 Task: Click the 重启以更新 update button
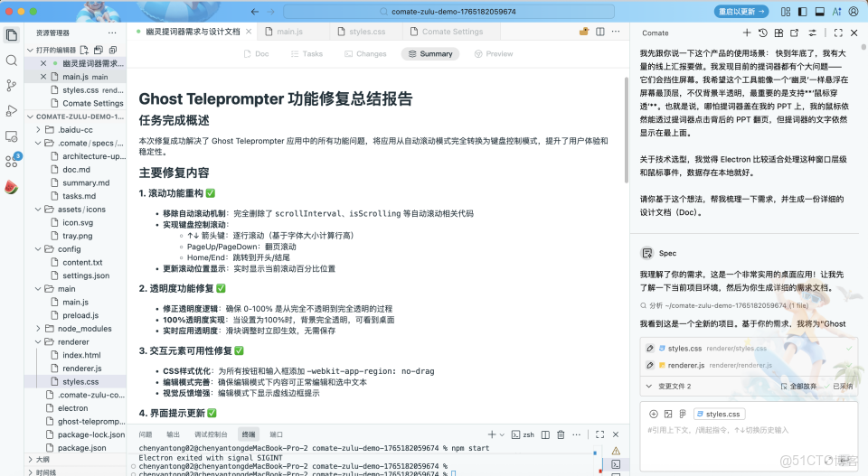coord(741,11)
